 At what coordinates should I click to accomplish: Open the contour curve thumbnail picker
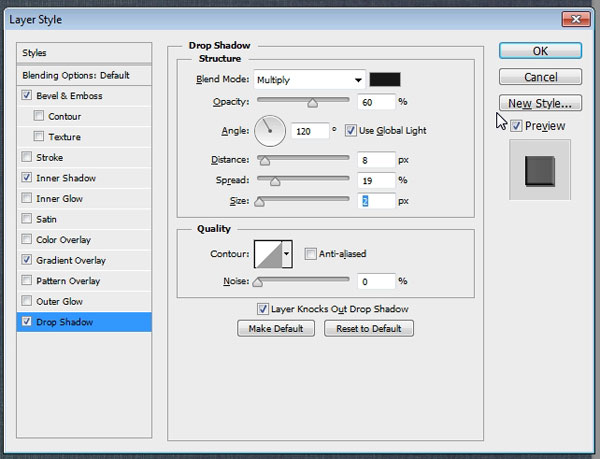click(x=268, y=255)
